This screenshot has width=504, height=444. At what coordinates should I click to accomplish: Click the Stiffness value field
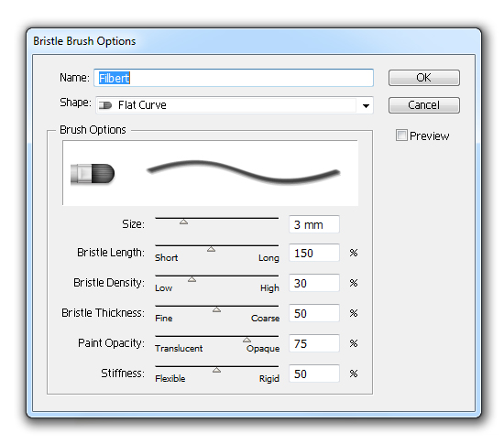click(314, 374)
